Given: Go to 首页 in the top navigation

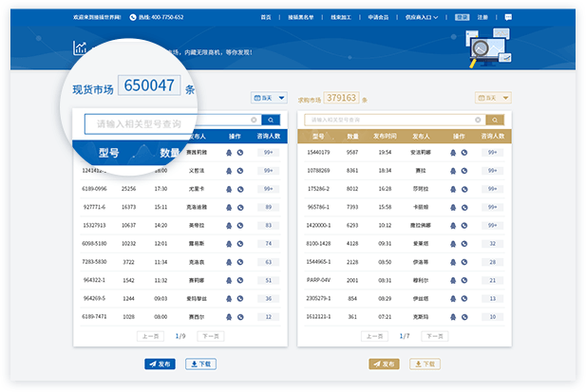Looking at the screenshot, I should [266, 17].
